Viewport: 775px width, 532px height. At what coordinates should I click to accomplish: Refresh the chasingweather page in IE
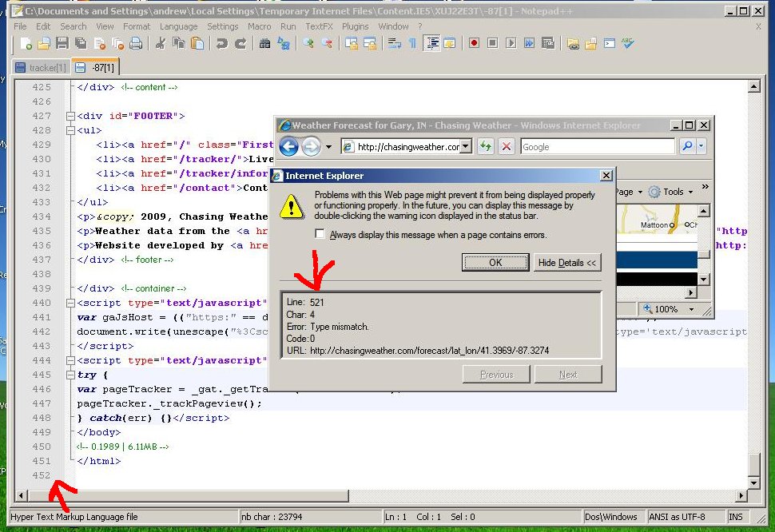[x=486, y=146]
